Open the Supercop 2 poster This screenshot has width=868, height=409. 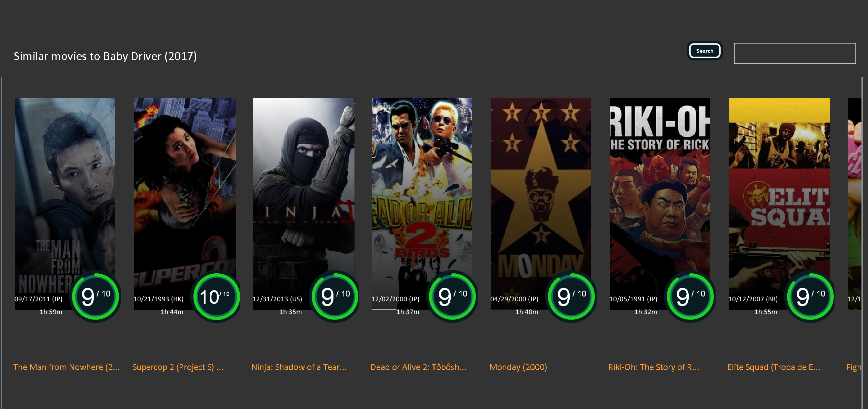click(185, 204)
